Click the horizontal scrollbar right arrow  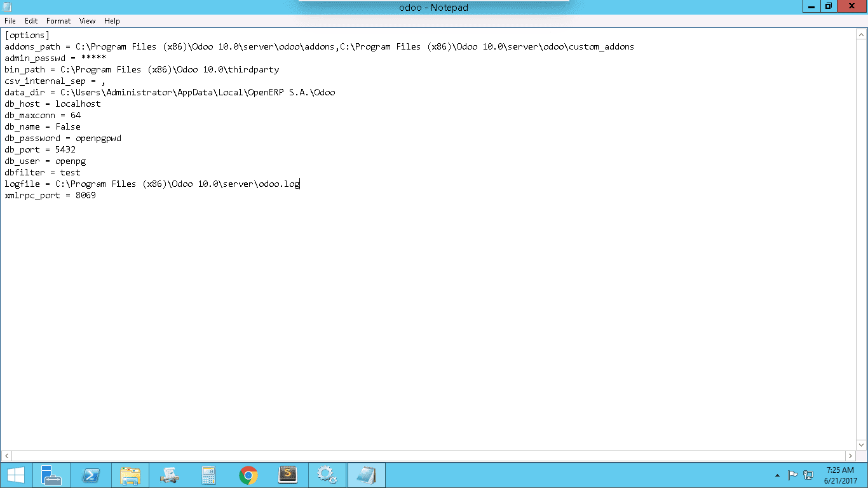(x=851, y=456)
